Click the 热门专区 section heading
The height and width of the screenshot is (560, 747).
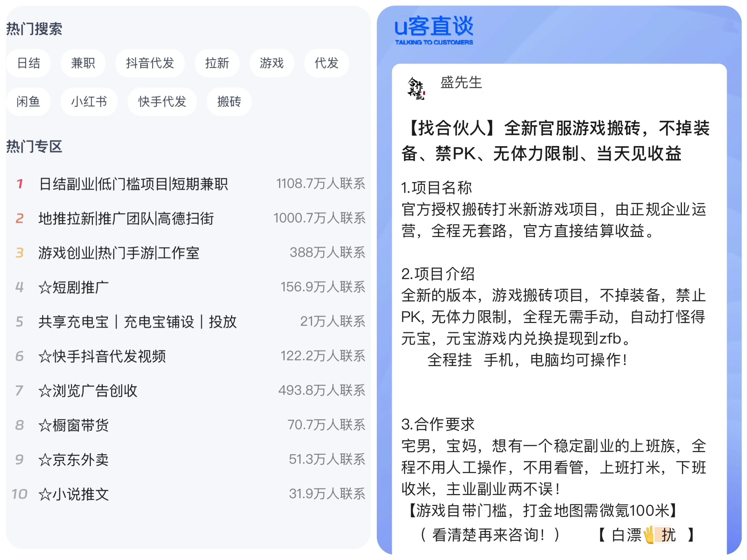coord(34,146)
